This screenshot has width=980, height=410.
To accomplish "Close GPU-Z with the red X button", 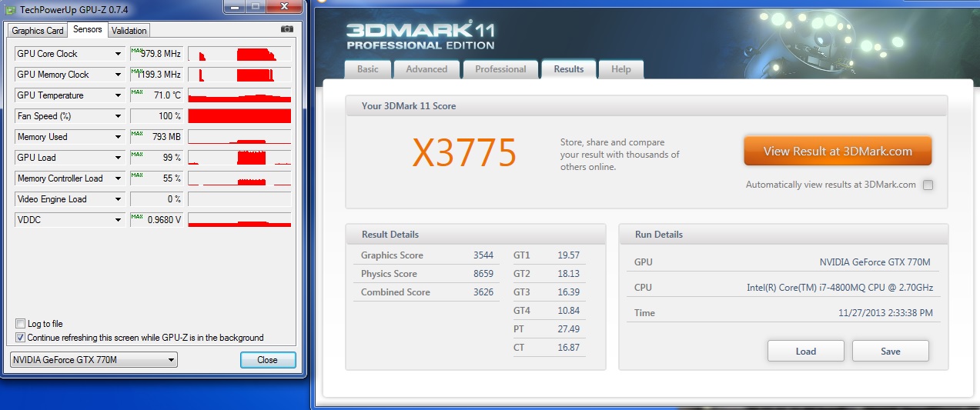I will coord(283,6).
